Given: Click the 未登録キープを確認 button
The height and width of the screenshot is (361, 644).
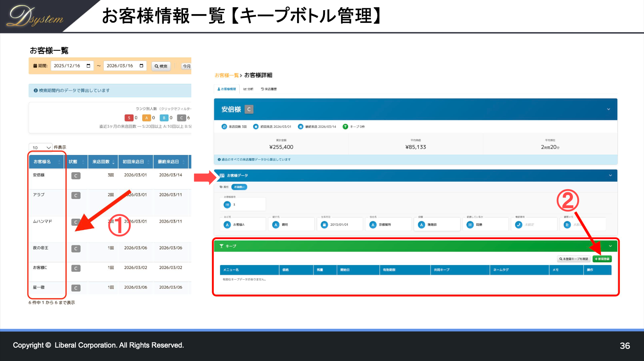Looking at the screenshot, I should pos(574,259).
